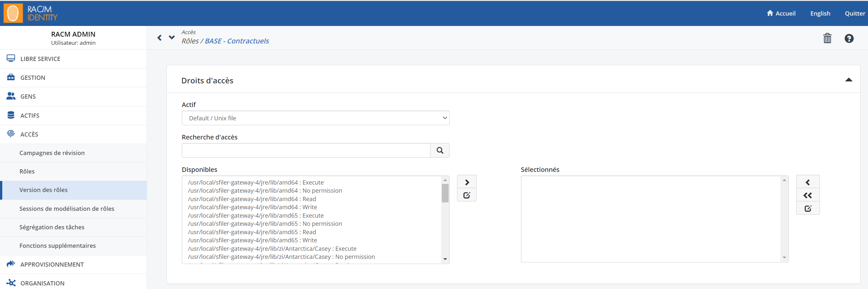Click Sélectionnés list scroll down arrow
Viewport: 868px width, 289px height.
point(785,258)
